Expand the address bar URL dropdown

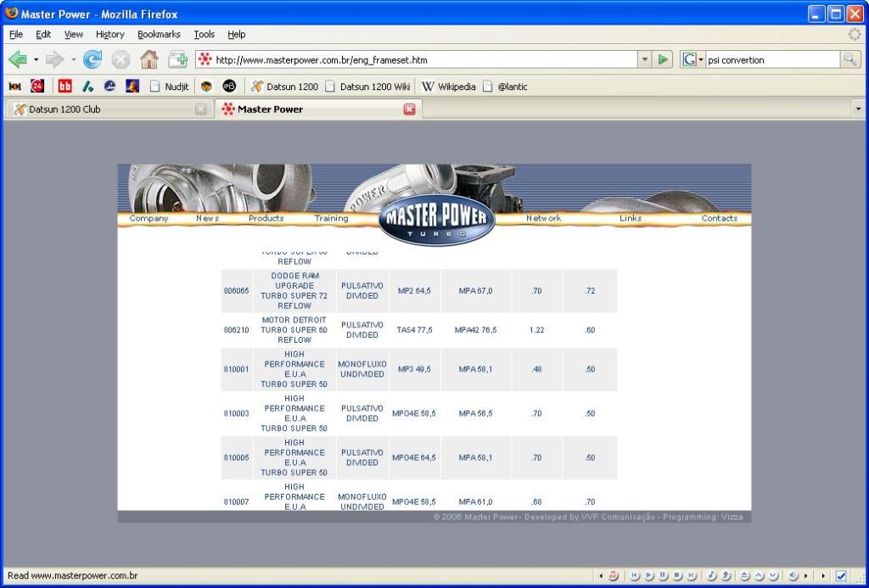644,59
